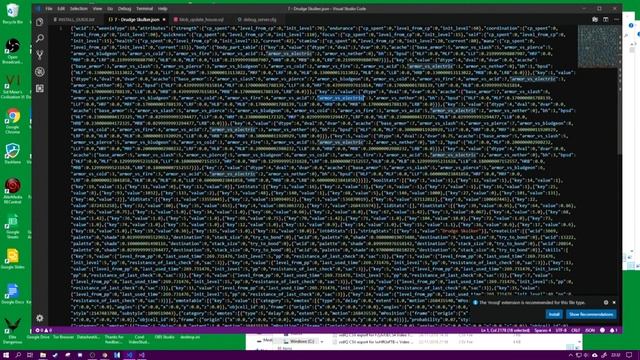Open the Manage gear in activity bar
Image resolution: width=640 pixels, height=360 pixels.
[x=40, y=318]
